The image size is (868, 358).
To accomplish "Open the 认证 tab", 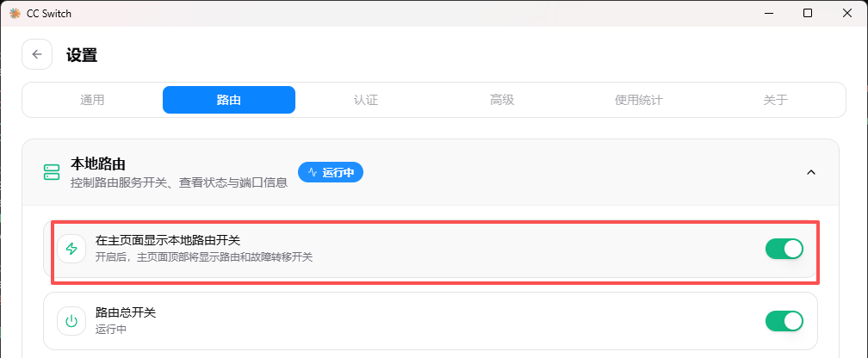I will point(365,100).
